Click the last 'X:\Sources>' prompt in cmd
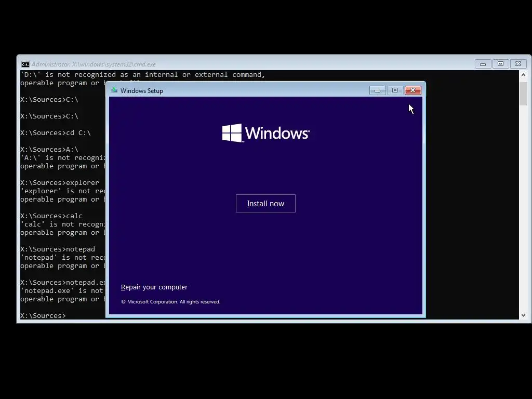 (x=43, y=315)
